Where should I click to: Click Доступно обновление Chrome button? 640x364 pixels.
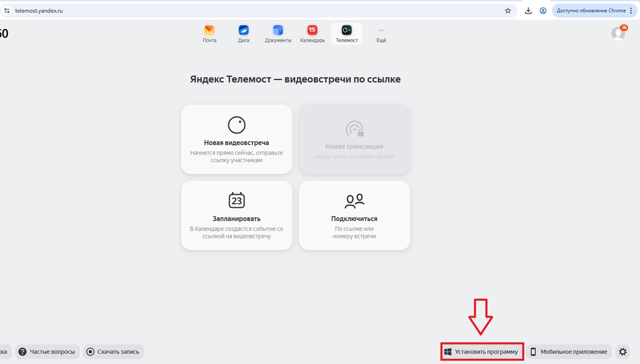click(x=594, y=11)
